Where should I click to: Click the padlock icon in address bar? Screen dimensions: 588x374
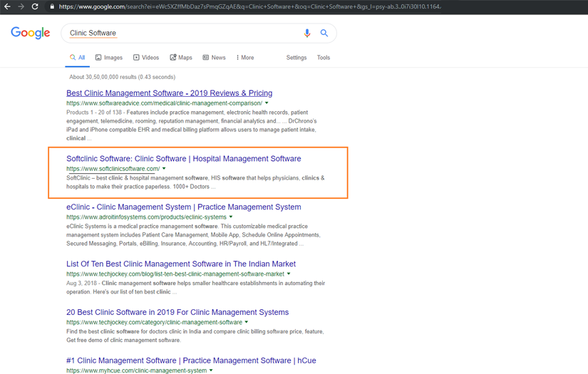click(52, 6)
